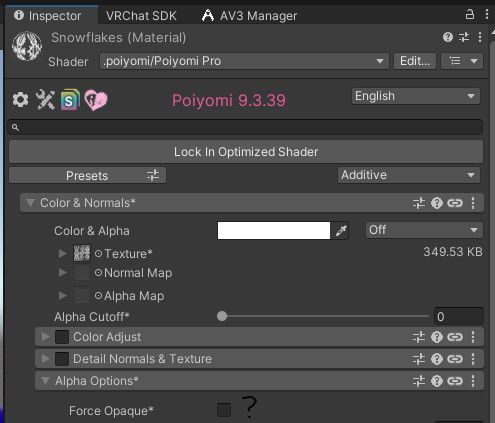This screenshot has width=495, height=423.
Task: Toggle the Force Opaque checkbox
Action: click(224, 410)
